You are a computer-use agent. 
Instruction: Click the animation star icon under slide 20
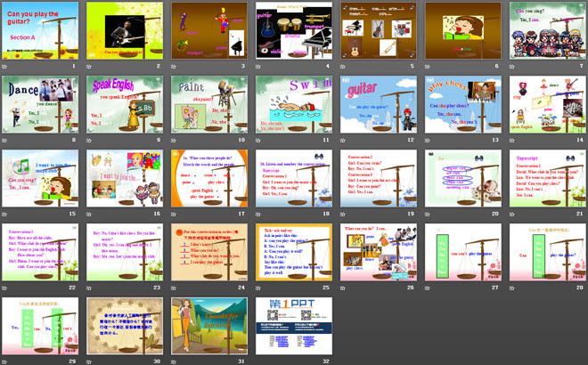428,215
